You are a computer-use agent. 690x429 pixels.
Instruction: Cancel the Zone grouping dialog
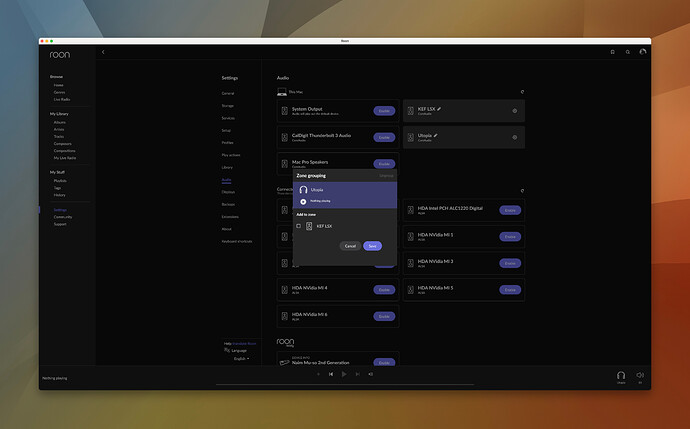pyautogui.click(x=350, y=246)
